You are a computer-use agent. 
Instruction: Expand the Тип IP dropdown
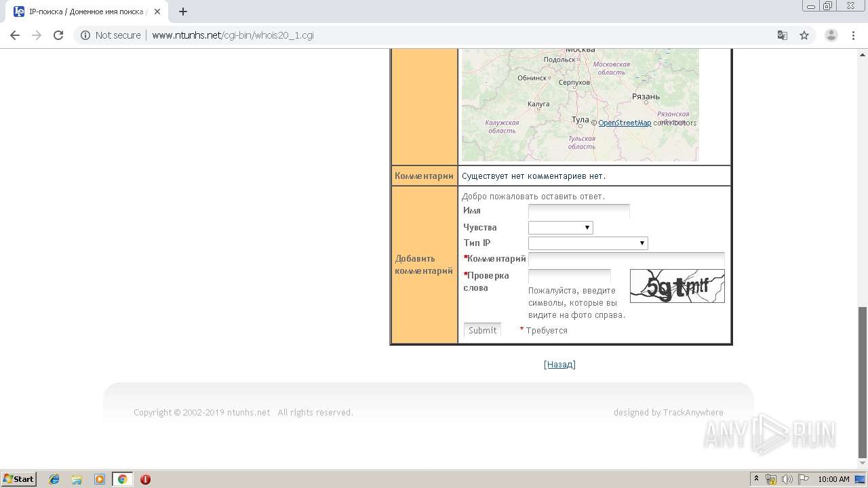coord(588,243)
